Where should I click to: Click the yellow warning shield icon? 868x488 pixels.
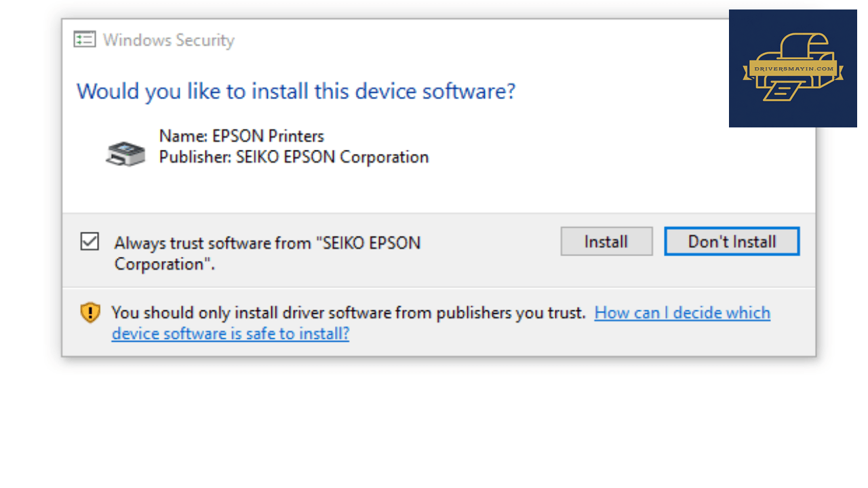[90, 312]
